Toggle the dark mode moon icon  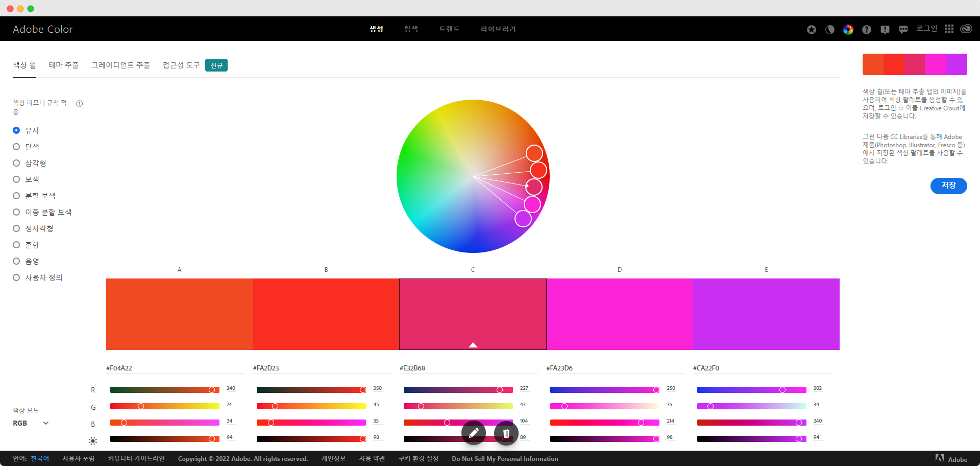(830, 30)
